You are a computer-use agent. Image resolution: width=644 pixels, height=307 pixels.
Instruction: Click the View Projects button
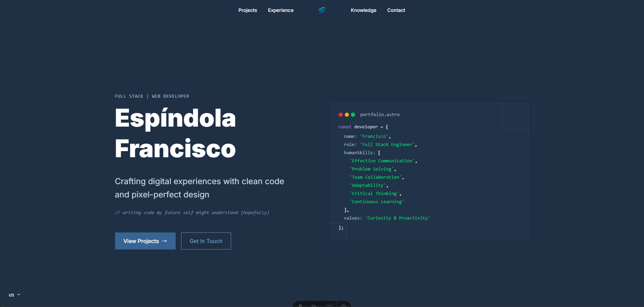145,241
